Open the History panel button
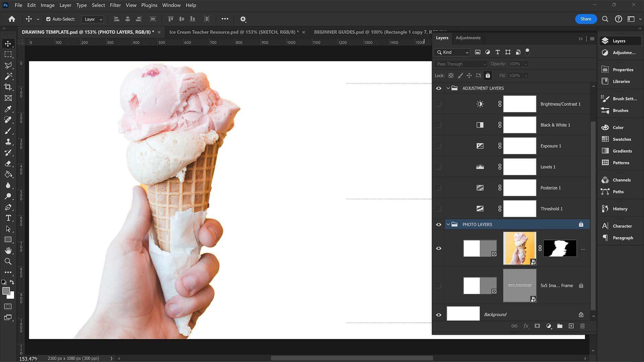Image resolution: width=644 pixels, height=362 pixels. [620, 208]
